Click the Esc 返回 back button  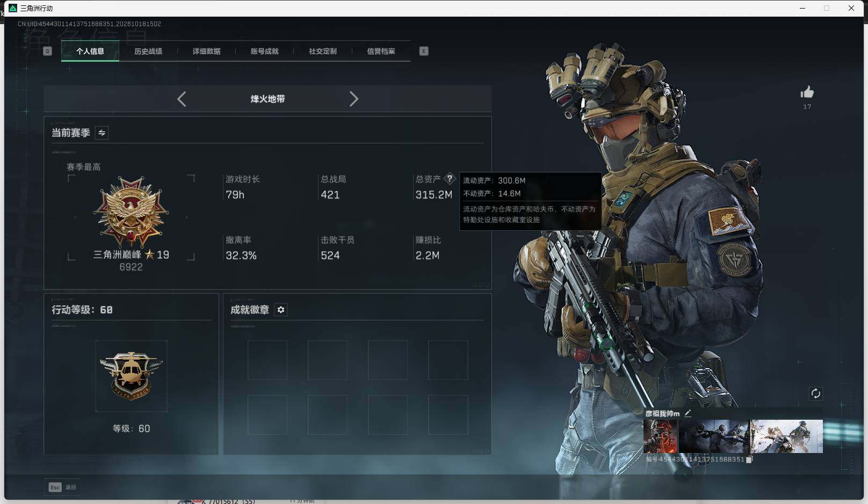(x=62, y=487)
